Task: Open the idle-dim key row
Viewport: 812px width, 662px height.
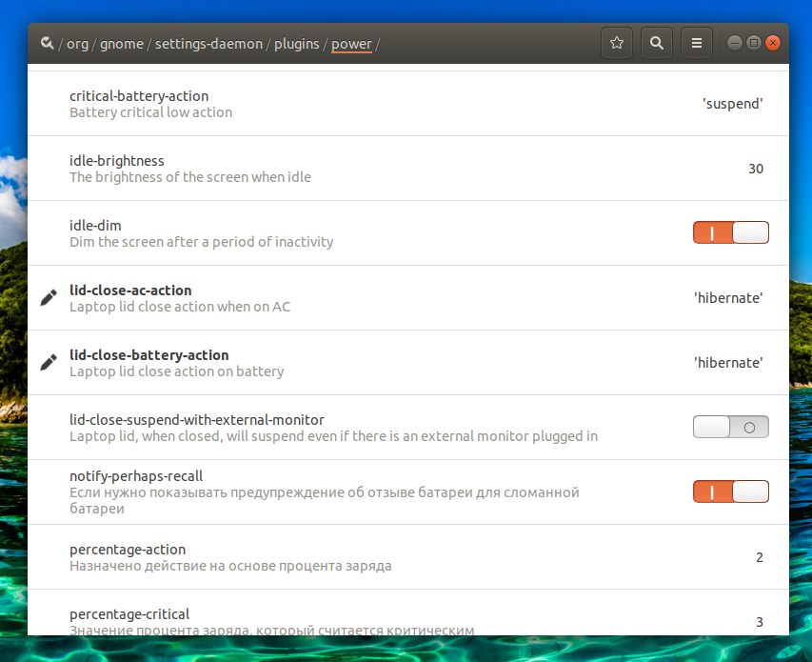Action: pos(408,233)
